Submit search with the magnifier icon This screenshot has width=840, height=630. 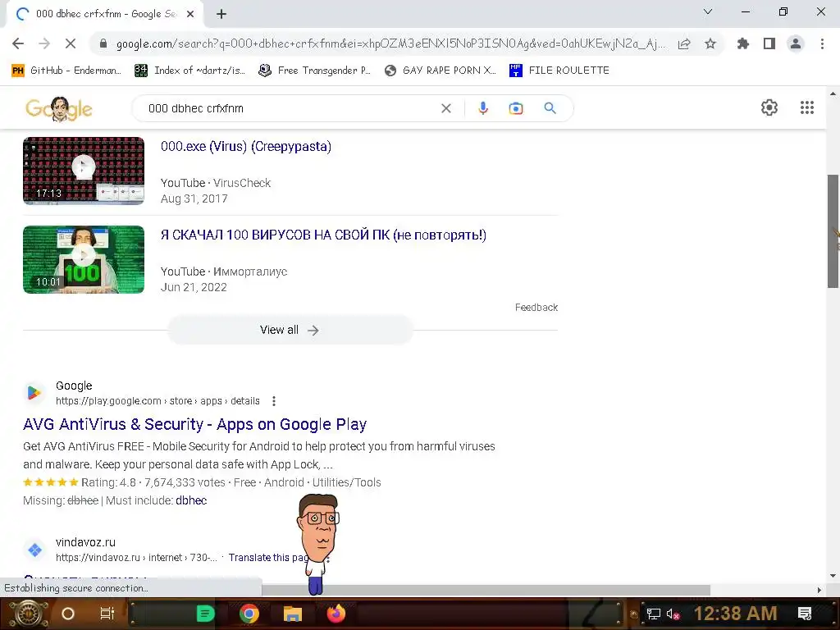(550, 108)
